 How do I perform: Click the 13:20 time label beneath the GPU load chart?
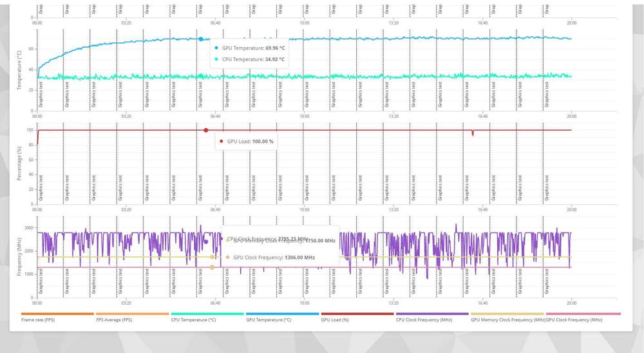(x=393, y=209)
